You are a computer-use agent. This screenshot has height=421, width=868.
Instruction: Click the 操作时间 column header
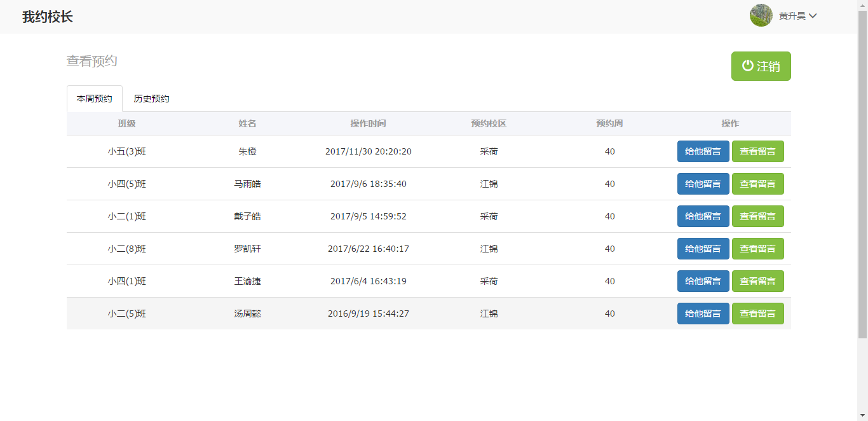point(368,123)
